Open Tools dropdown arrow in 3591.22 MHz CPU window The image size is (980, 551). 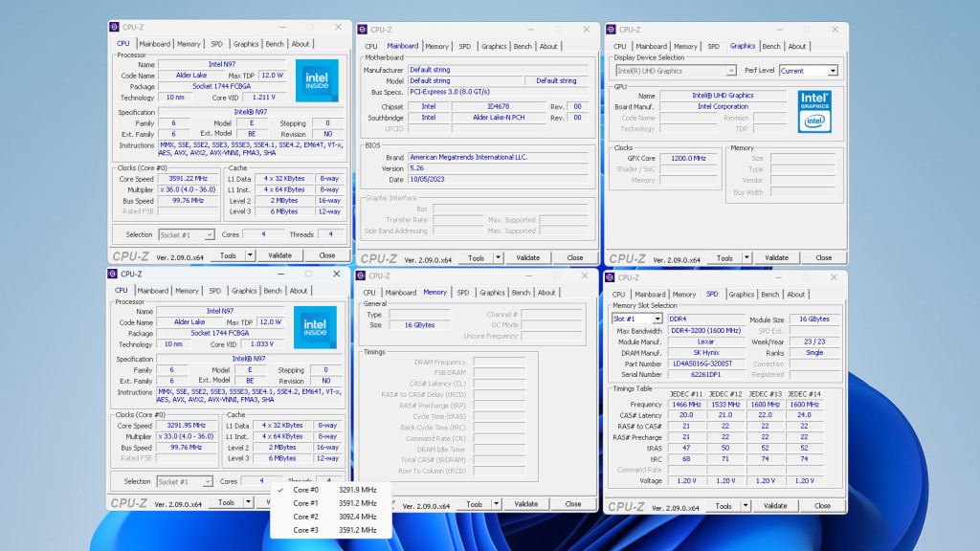click(x=250, y=254)
